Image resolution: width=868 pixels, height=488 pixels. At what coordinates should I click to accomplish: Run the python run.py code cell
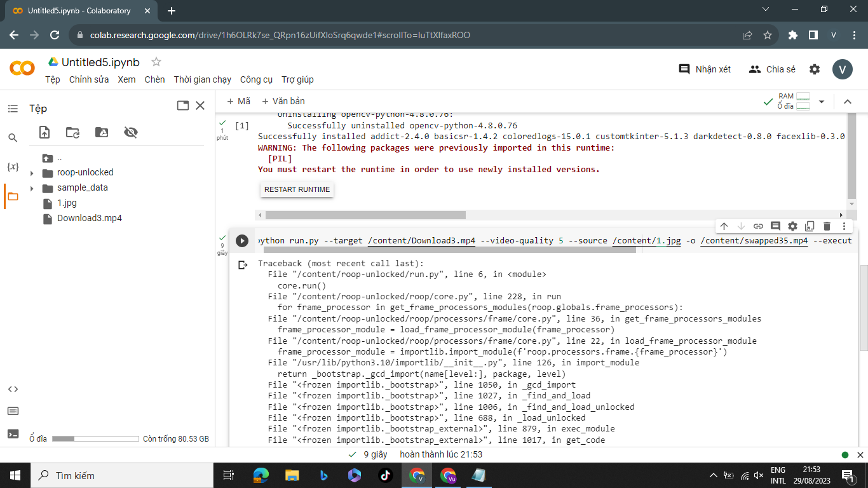click(x=242, y=241)
